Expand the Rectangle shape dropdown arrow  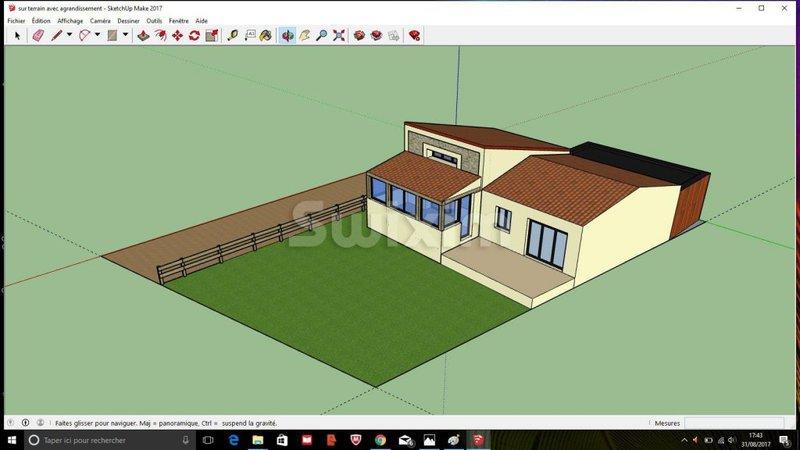pos(125,35)
